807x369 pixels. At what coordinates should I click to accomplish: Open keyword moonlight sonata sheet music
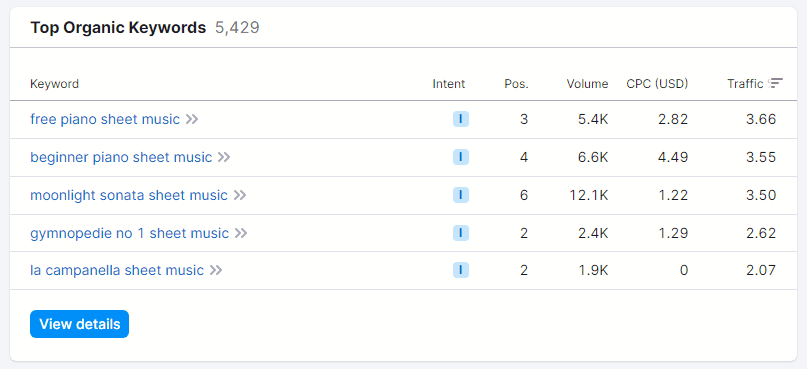(129, 195)
